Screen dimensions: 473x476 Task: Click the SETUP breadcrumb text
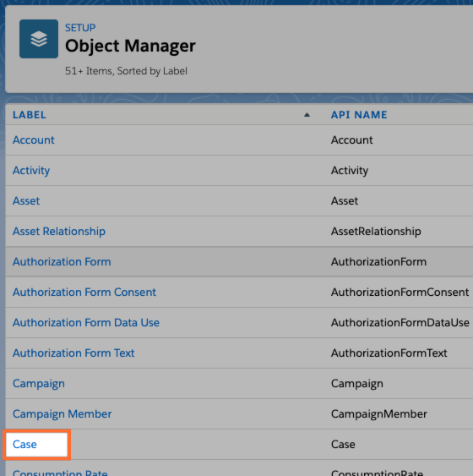(x=80, y=28)
